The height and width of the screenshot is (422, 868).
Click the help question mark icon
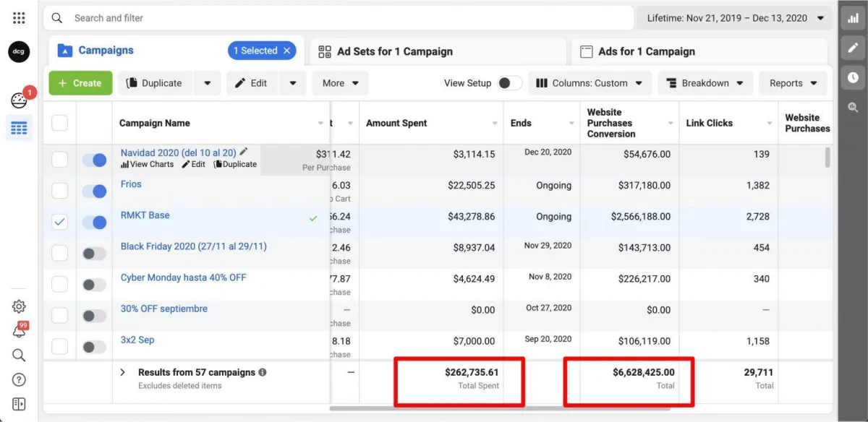pos(19,379)
